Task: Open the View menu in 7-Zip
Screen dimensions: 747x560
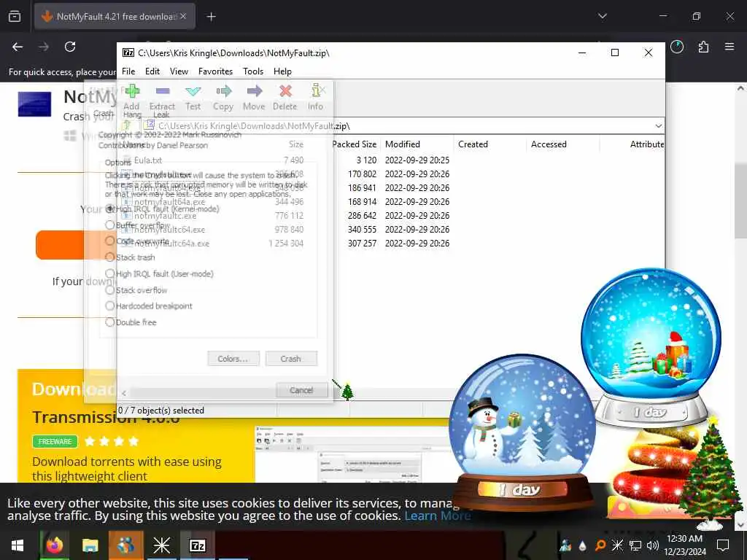Action: pos(179,71)
